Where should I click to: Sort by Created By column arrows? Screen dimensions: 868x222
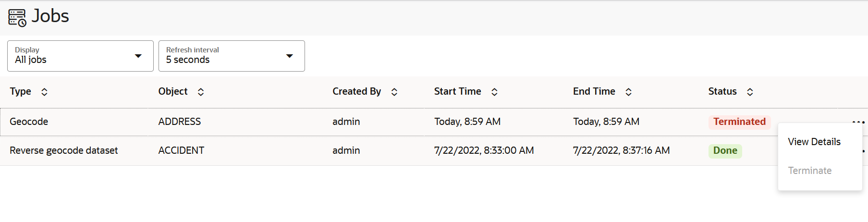pyautogui.click(x=394, y=92)
